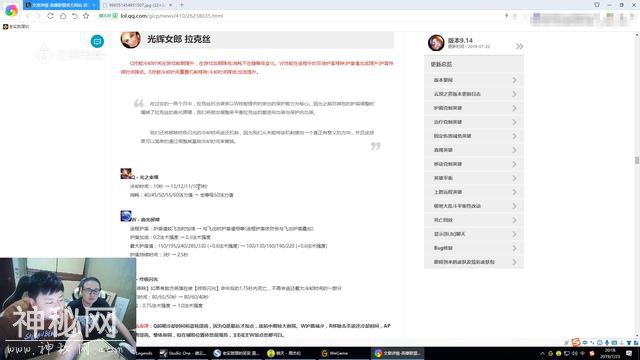Open the eleventh sidebar row entry
The width and height of the screenshot is (640, 360).
474,220
